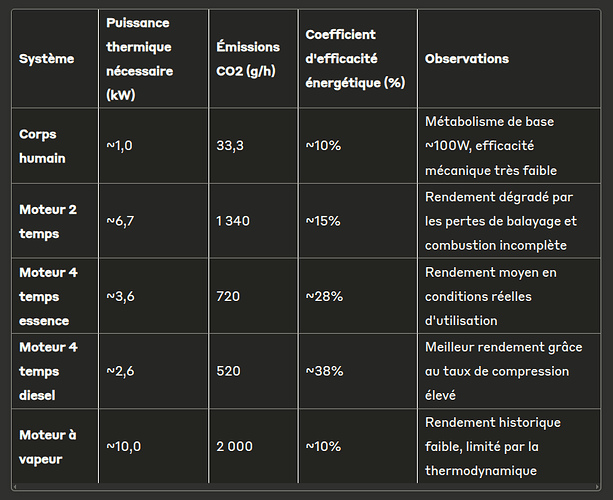Screen dimensions: 613x500
Task: Click the 'Observations' column header
Action: coord(467,59)
